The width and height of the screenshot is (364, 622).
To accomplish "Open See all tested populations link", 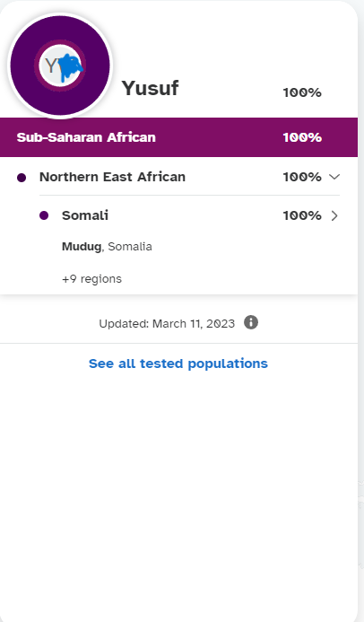I will [178, 364].
